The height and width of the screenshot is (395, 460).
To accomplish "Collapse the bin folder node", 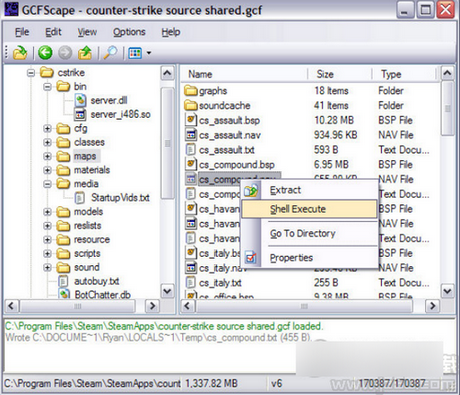I will coord(47,87).
